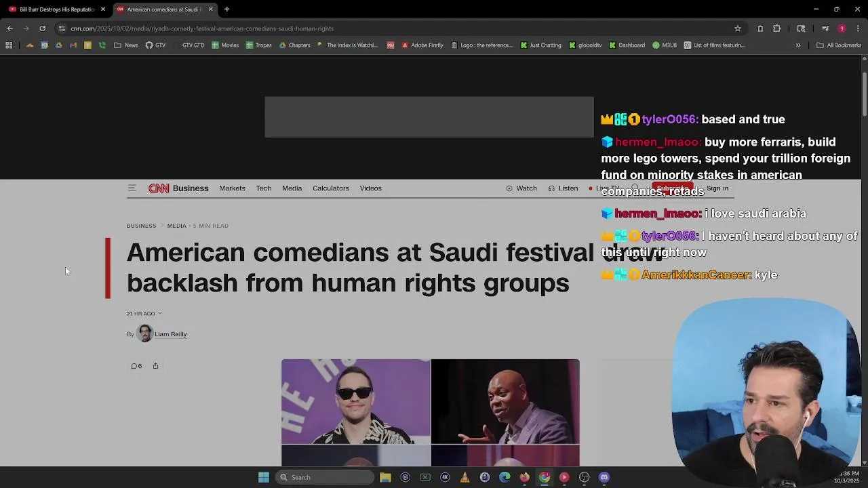This screenshot has height=488, width=868.
Task: Open the Adobe Firefly bookmark
Action: 422,45
